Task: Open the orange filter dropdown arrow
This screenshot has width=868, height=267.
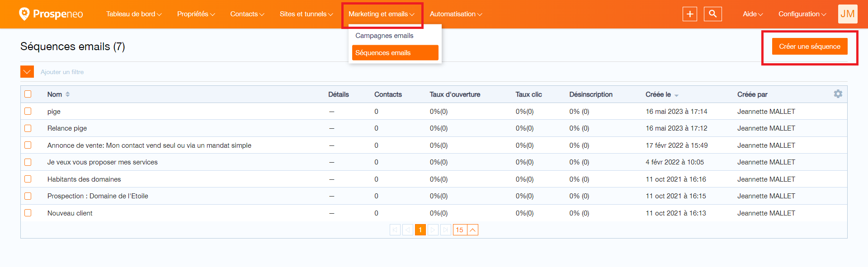Action: click(27, 72)
